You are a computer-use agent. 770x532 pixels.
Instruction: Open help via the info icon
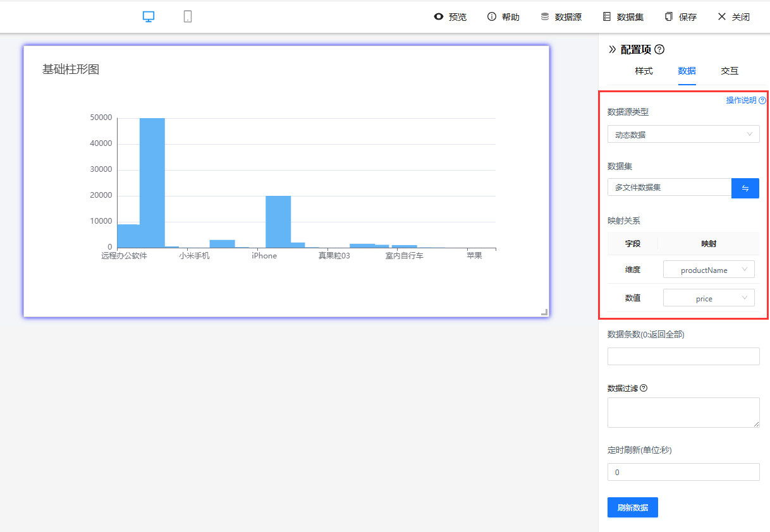click(492, 17)
